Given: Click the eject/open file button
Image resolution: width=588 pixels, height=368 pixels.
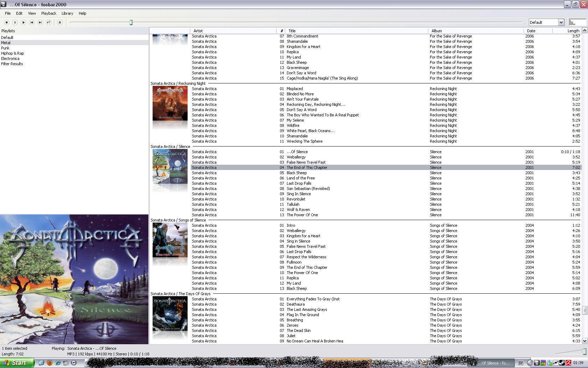Looking at the screenshot, I should pyautogui.click(x=60, y=22).
